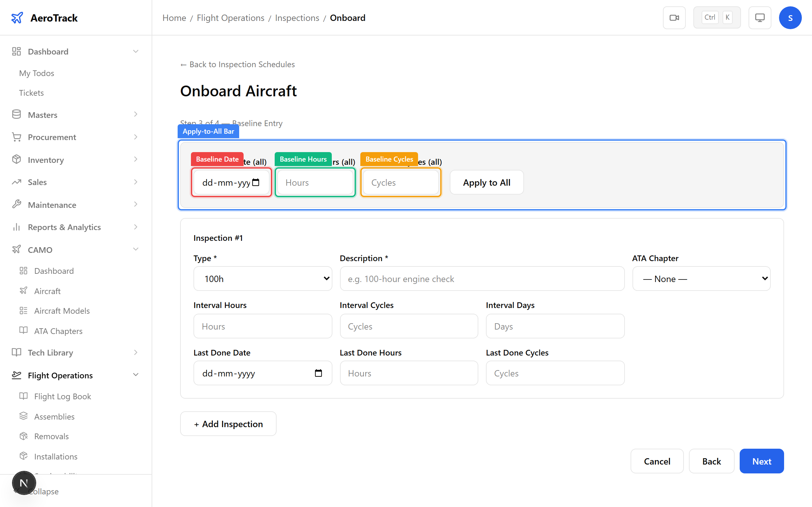This screenshot has width=812, height=507.
Task: Open the Flight Log Book section
Action: click(62, 396)
